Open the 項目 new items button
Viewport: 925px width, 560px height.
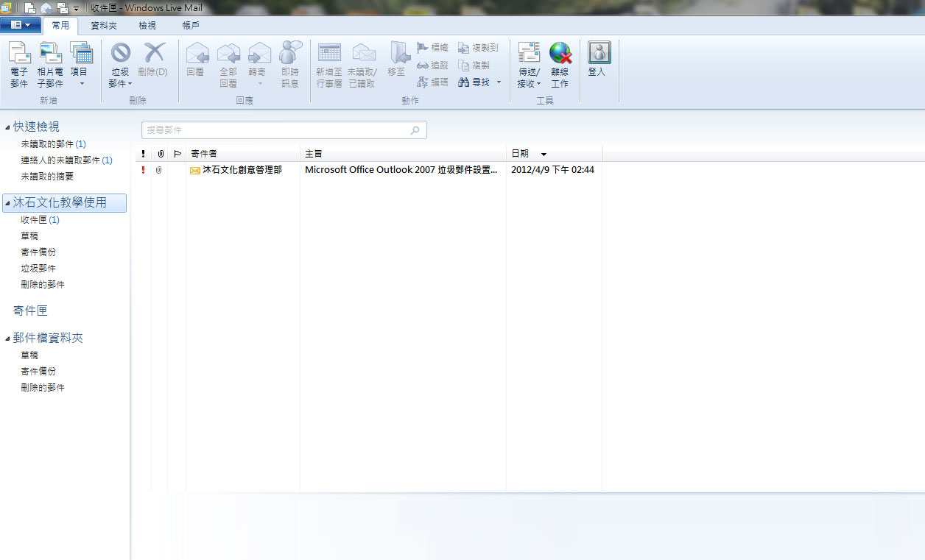[80, 65]
